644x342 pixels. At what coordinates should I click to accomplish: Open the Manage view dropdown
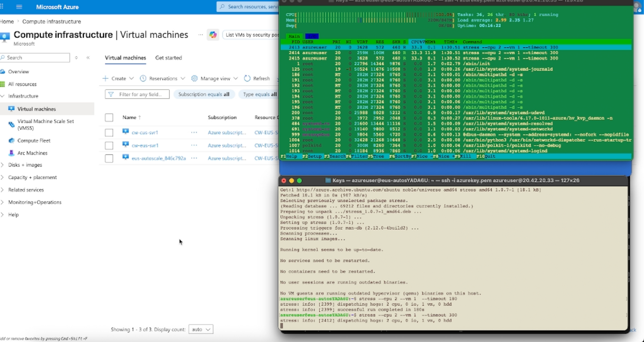point(214,78)
